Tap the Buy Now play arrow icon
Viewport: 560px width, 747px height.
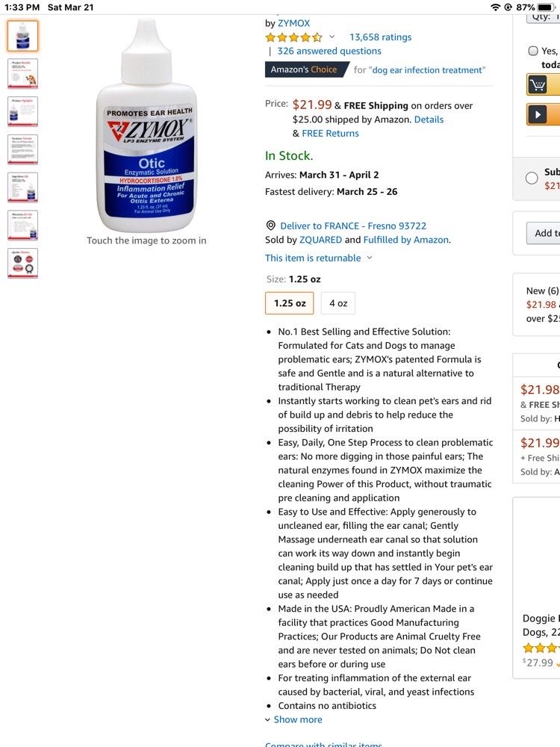538,115
